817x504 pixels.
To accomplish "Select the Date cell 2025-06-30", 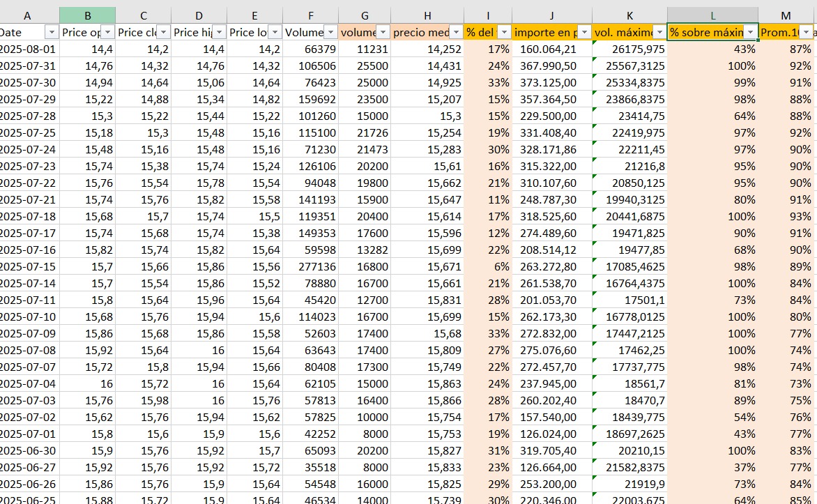I will pyautogui.click(x=29, y=450).
